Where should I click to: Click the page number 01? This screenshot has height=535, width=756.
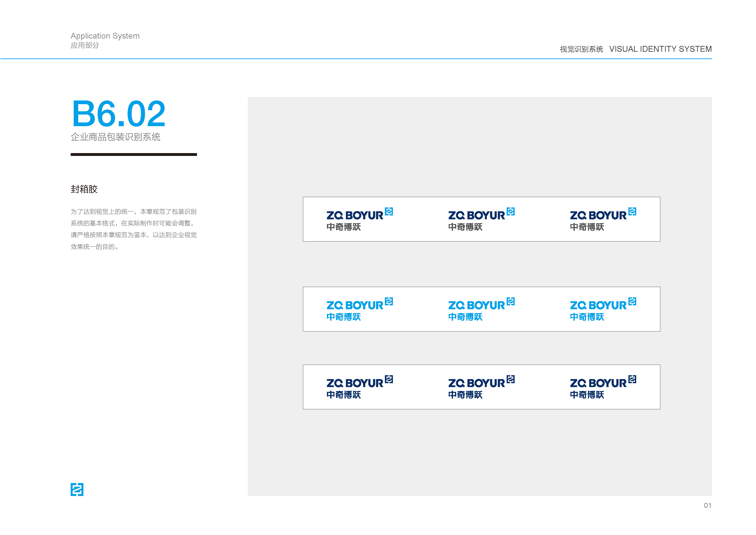click(707, 505)
